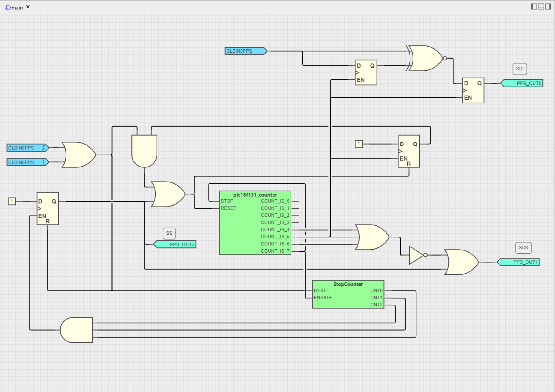Select the right D flip-flop with reset
This screenshot has height=392, width=555.
tap(409, 151)
